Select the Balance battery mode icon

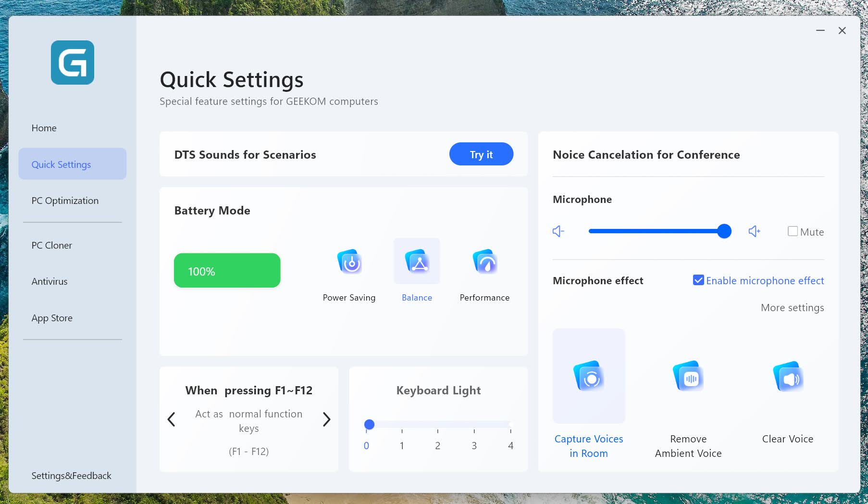(417, 262)
